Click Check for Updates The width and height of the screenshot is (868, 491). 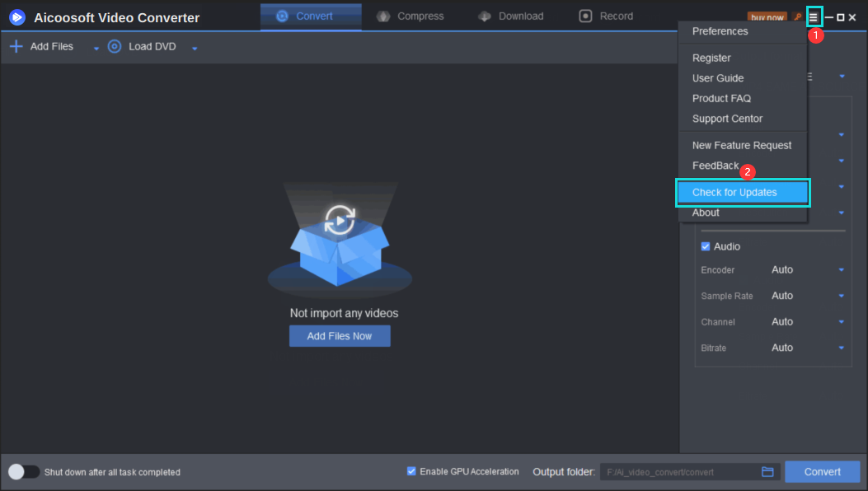743,193
